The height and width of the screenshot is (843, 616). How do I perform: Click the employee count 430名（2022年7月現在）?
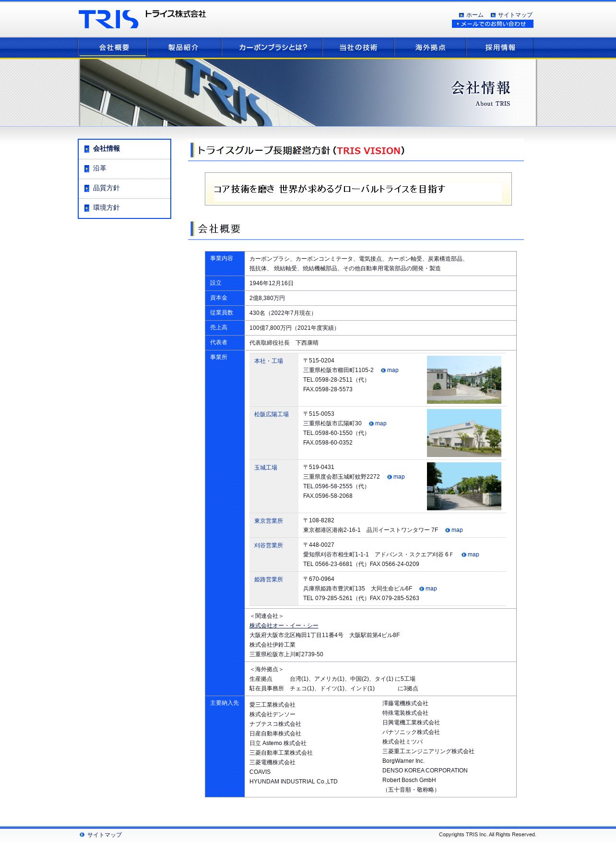click(x=283, y=313)
